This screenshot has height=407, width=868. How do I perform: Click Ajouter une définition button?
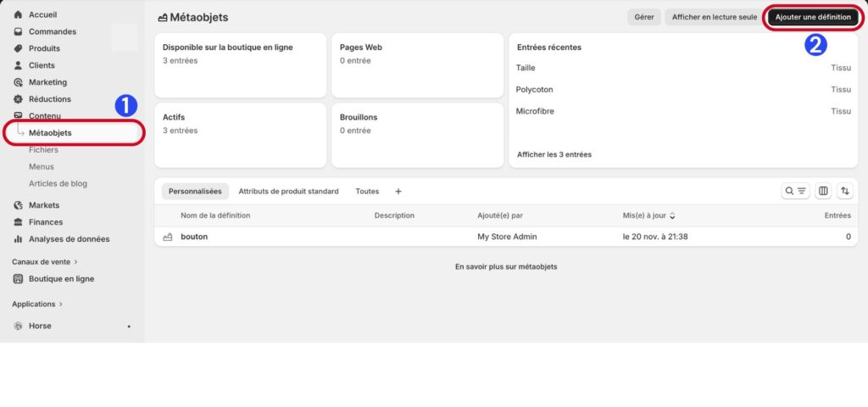pyautogui.click(x=813, y=17)
